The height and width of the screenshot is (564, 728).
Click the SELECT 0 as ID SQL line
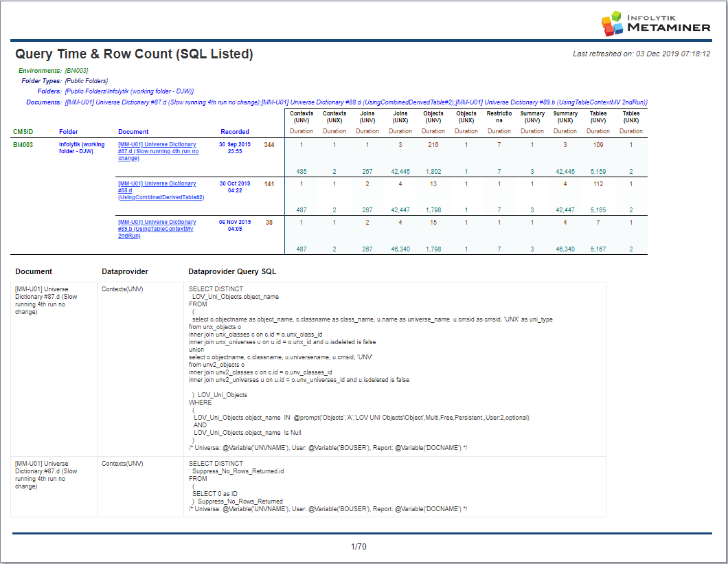214,493
